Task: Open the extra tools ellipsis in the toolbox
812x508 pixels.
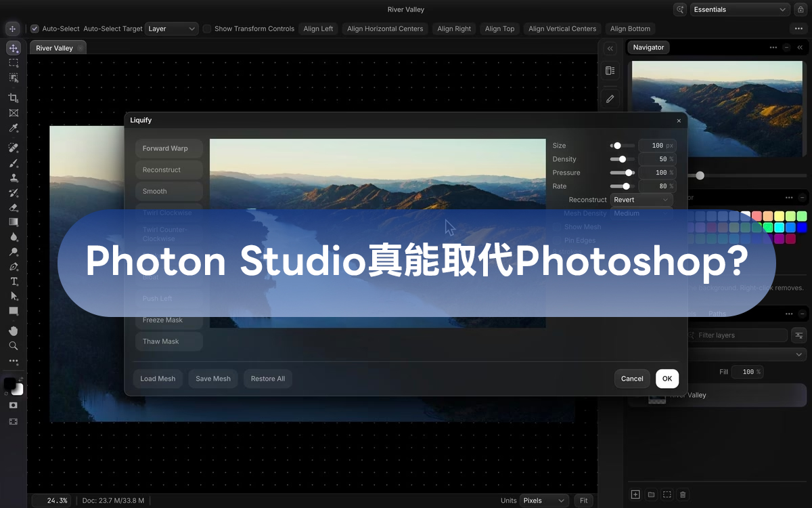Action: (x=14, y=361)
